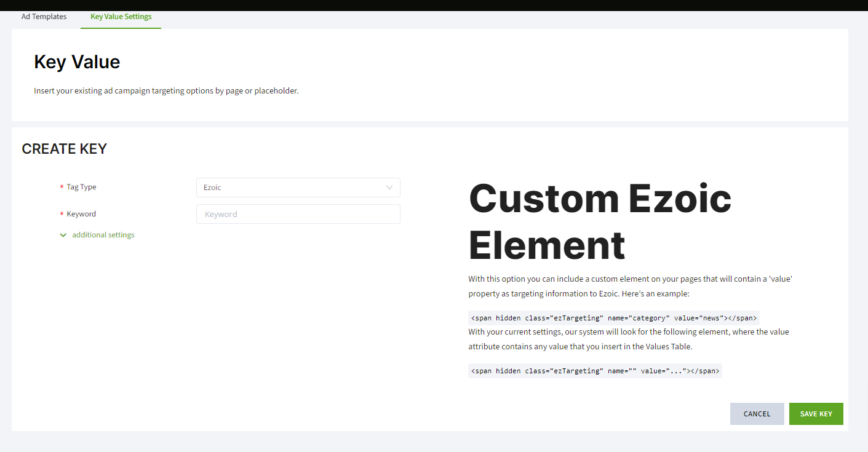Click the example code snippet with category news
The height and width of the screenshot is (452, 868).
pyautogui.click(x=613, y=318)
